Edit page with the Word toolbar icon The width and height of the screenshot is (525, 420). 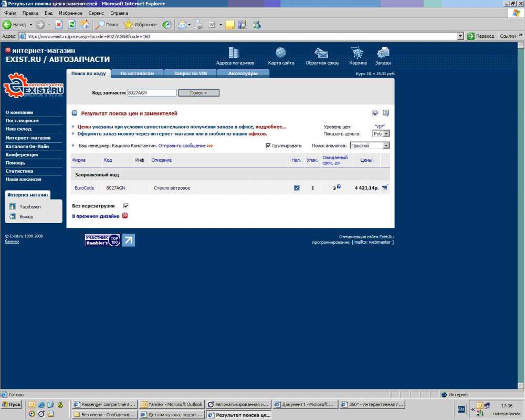(x=212, y=25)
